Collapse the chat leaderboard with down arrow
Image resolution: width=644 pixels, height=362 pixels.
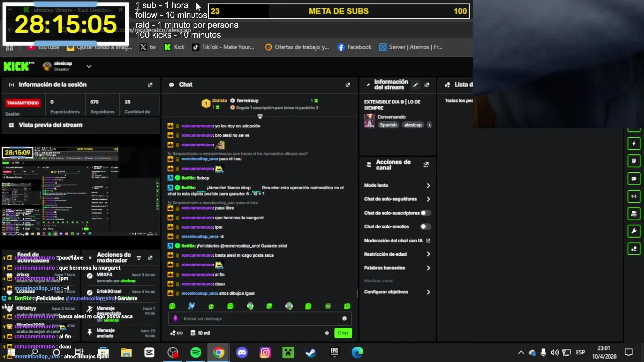(x=260, y=116)
